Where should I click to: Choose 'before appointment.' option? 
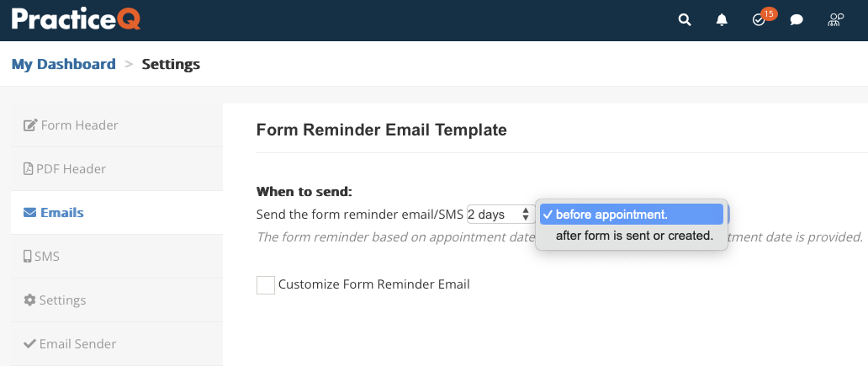click(631, 215)
